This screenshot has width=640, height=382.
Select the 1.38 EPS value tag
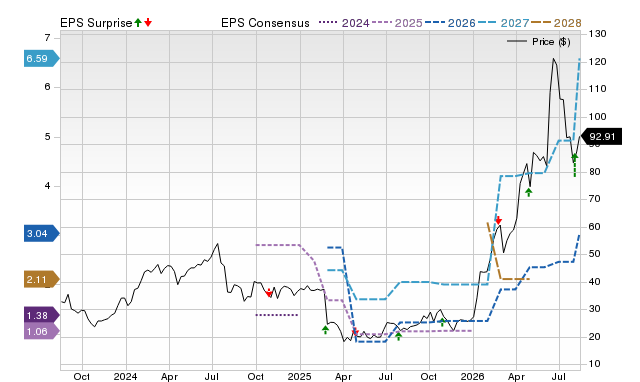pos(42,315)
